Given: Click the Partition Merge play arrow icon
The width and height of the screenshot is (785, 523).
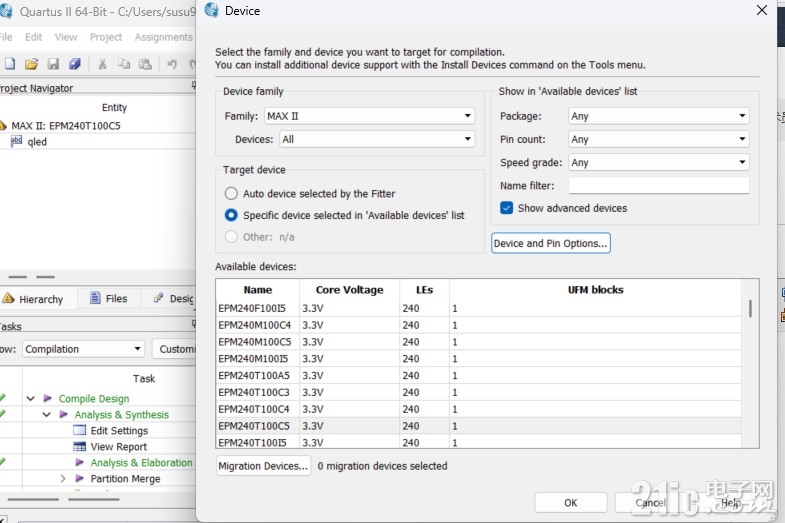Looking at the screenshot, I should 80,478.
